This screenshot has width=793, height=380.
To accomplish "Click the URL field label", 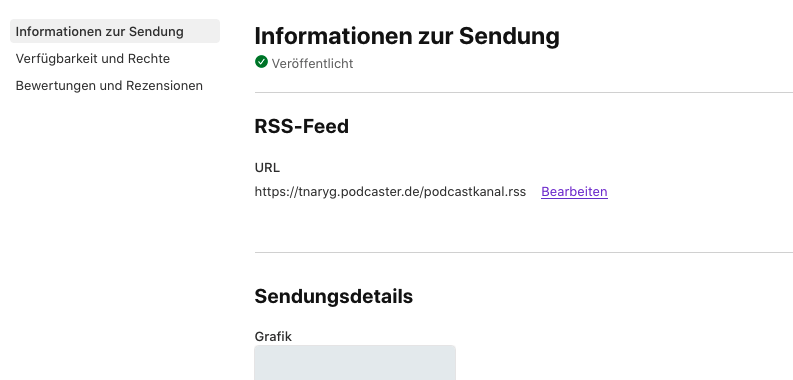I will tap(267, 167).
